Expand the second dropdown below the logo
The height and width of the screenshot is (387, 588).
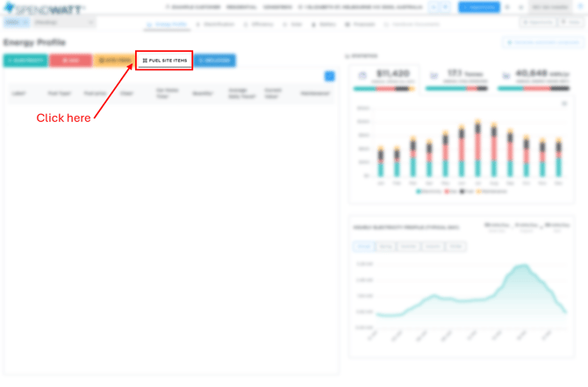click(x=63, y=23)
